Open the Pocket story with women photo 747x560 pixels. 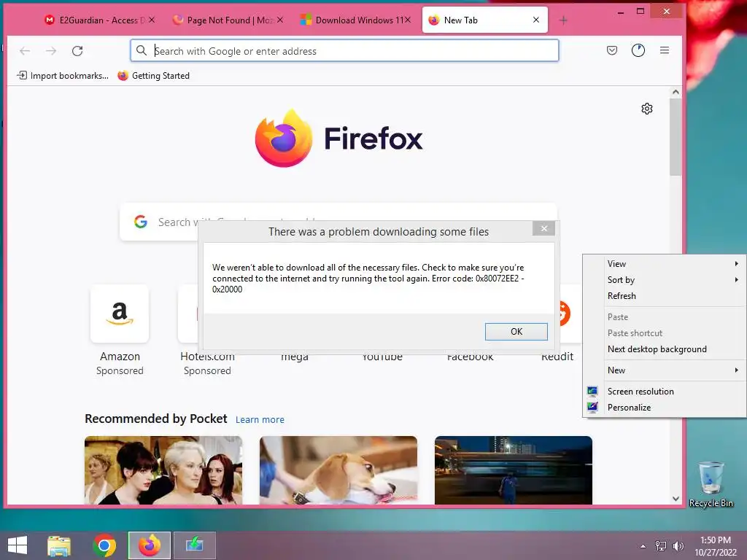163,470
